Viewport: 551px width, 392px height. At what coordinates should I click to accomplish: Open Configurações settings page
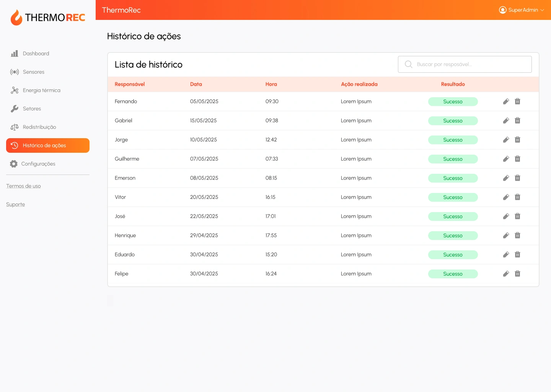click(x=38, y=164)
